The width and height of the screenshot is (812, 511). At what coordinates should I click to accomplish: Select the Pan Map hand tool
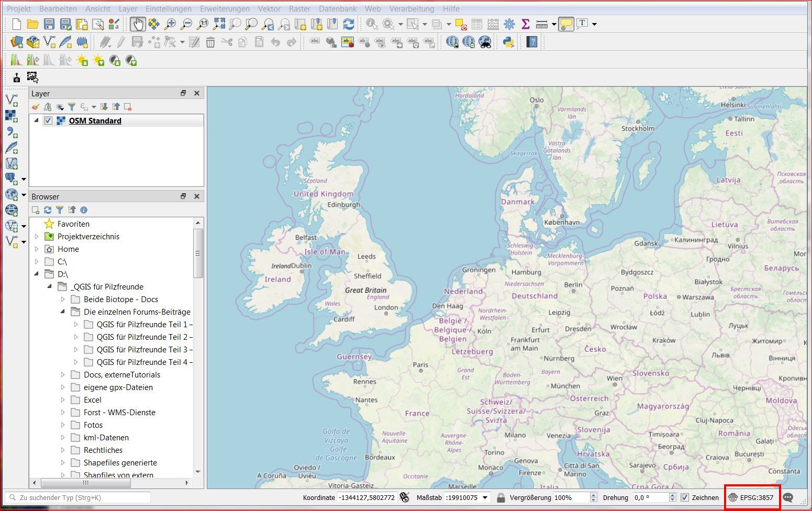[138, 24]
